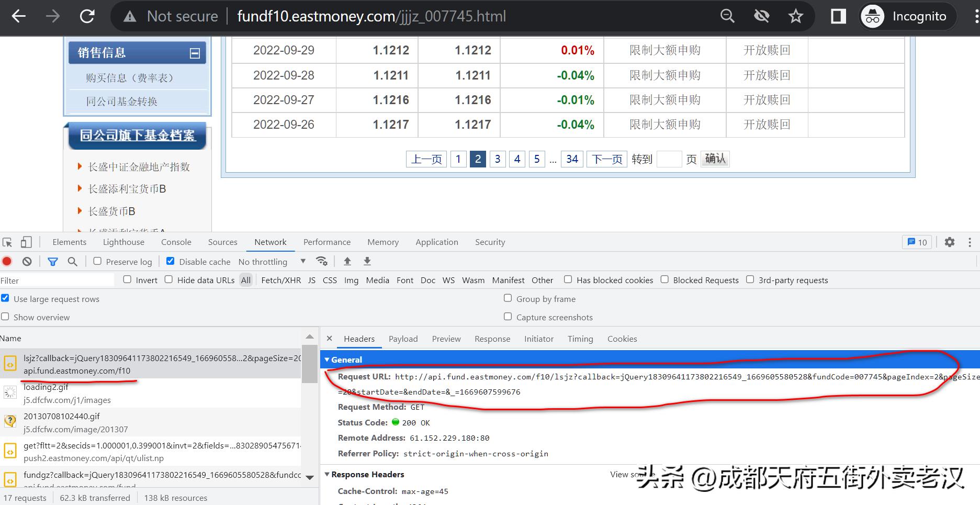Viewport: 980px width, 505px height.
Task: Go to page 3 of results
Action: click(x=498, y=159)
